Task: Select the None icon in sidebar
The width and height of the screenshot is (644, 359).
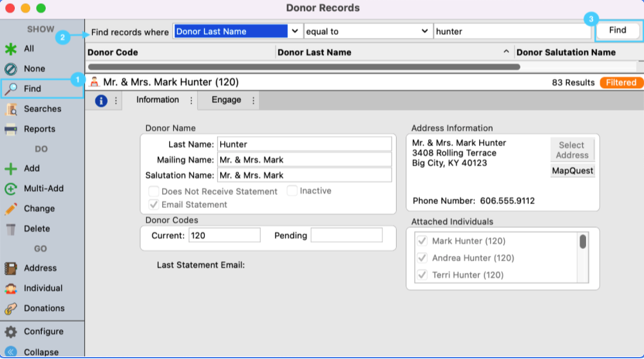Action: click(x=11, y=69)
